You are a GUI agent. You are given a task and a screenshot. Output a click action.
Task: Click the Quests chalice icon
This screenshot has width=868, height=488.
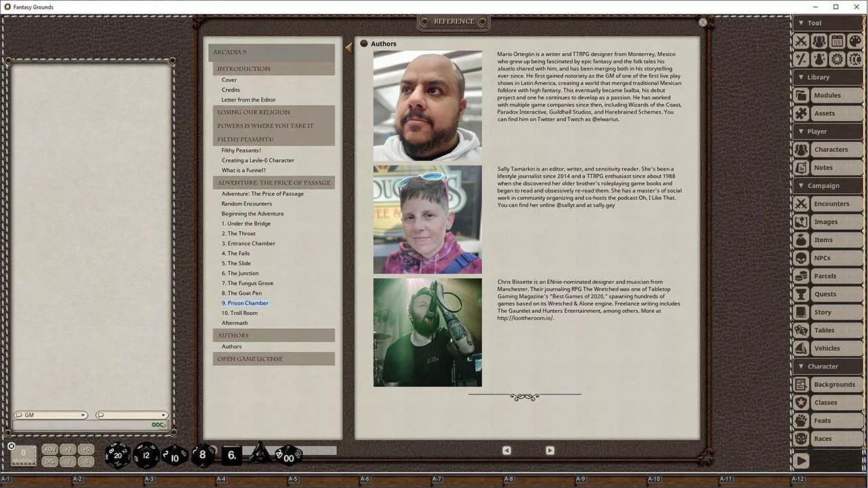pyautogui.click(x=802, y=294)
